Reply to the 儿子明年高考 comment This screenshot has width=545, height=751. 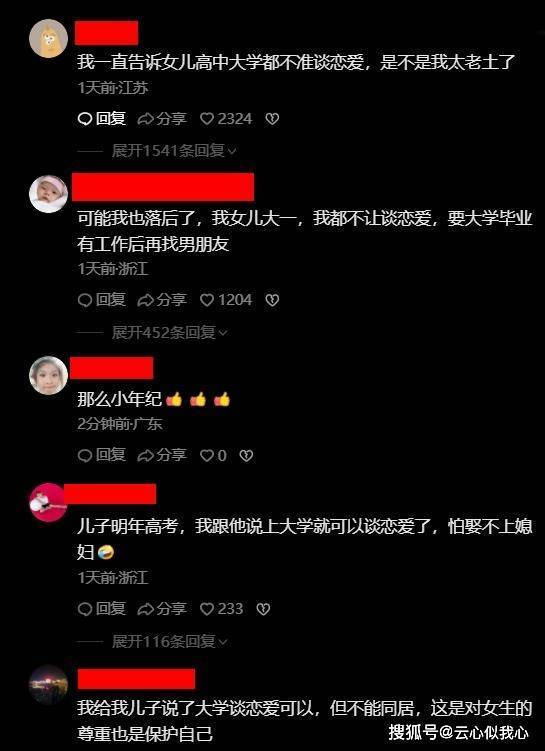click(x=102, y=609)
